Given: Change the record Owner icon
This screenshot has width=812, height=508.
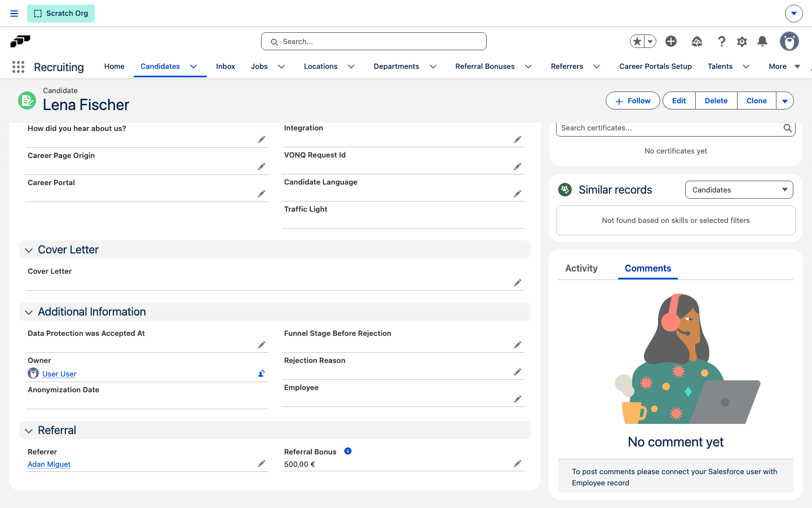Looking at the screenshot, I should click(x=262, y=373).
